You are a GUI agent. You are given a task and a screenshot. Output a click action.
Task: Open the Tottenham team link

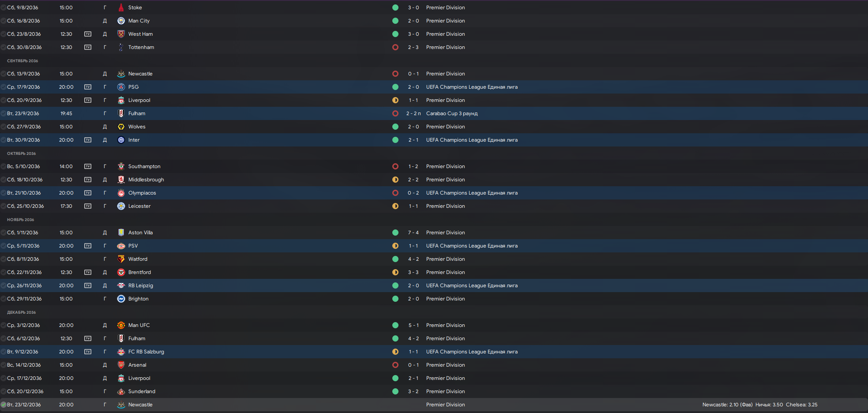pos(141,47)
